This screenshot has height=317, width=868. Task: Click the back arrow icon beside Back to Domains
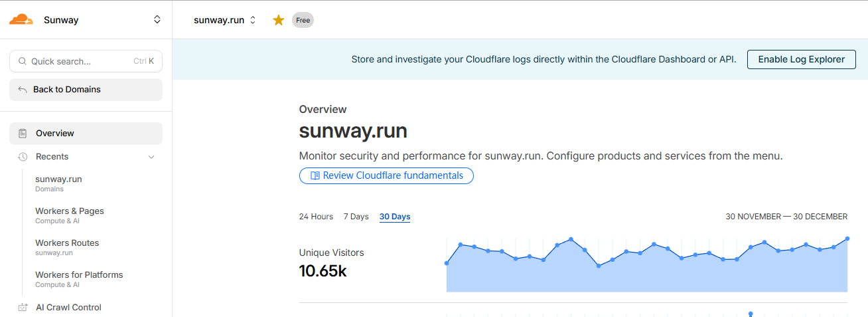click(x=23, y=90)
